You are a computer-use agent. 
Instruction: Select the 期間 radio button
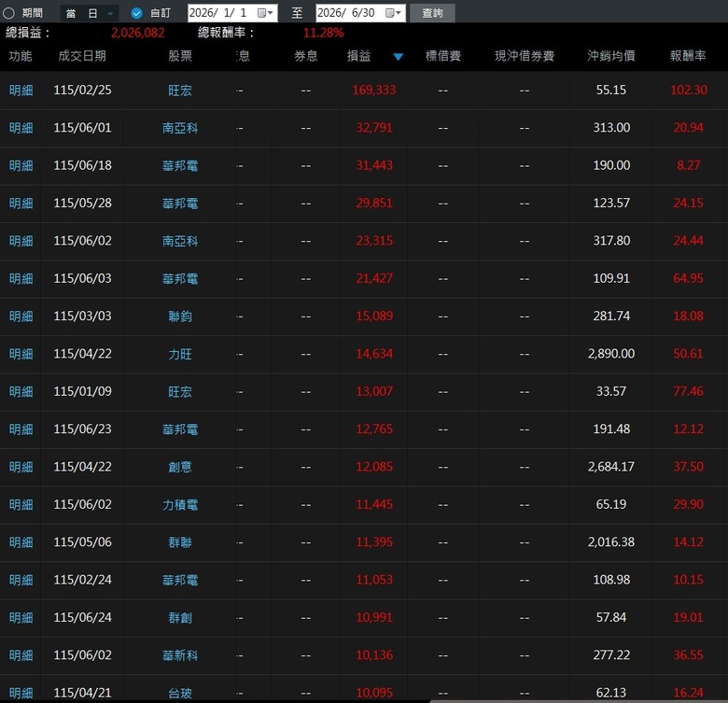click(x=8, y=13)
